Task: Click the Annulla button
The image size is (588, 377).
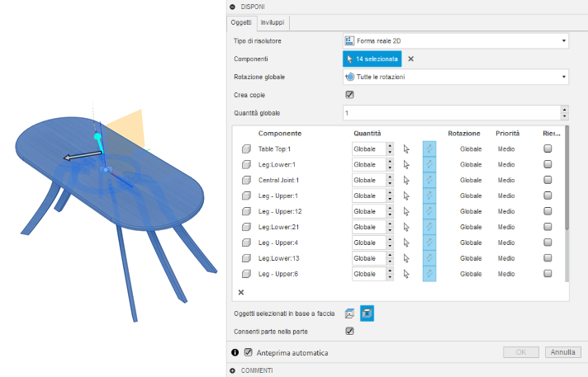Action: (562, 352)
